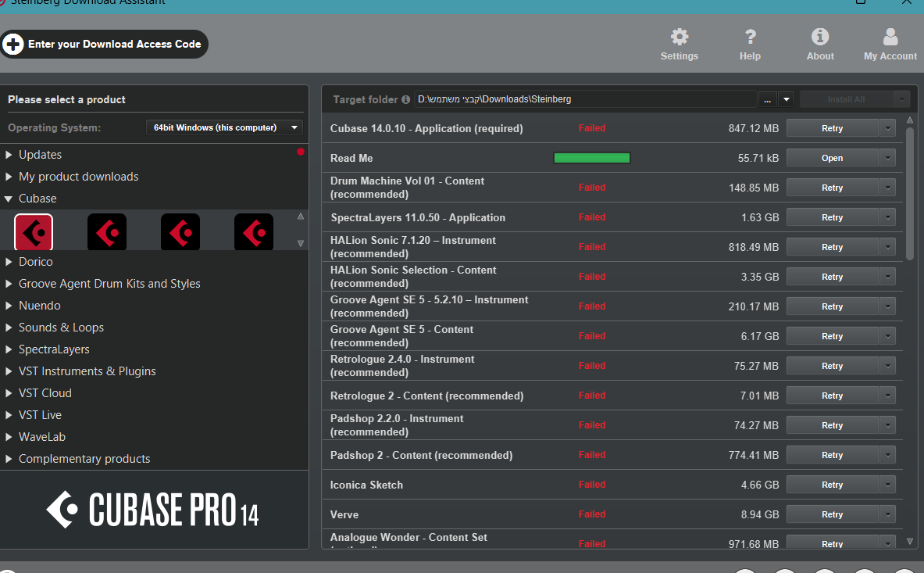Click the Install All button

pos(846,99)
